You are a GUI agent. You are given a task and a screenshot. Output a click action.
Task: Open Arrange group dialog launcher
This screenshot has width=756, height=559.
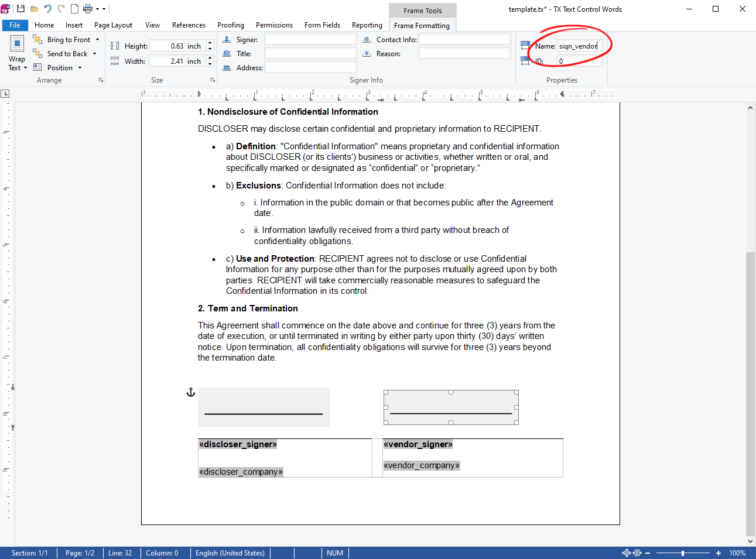click(x=101, y=80)
